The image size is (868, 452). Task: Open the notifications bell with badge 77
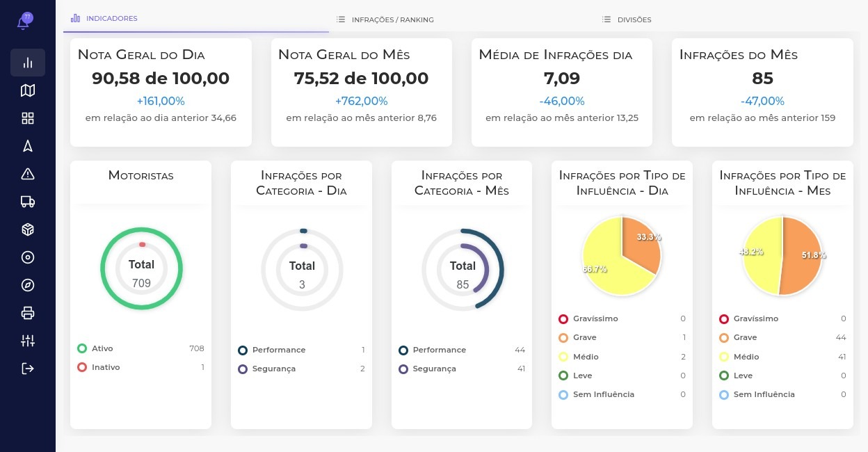click(x=25, y=22)
